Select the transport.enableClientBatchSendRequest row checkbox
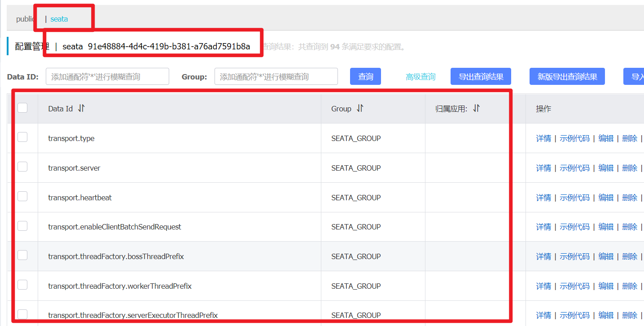The width and height of the screenshot is (644, 326). (x=22, y=225)
